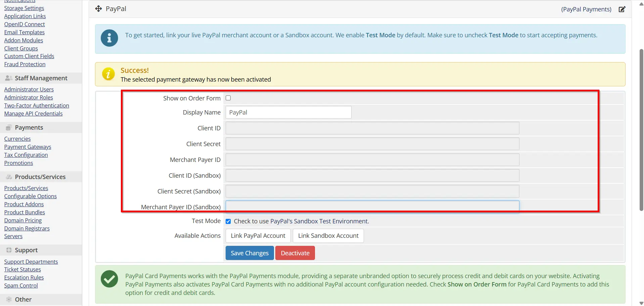
Task: Click the Display Name field containing PayPal
Action: (x=288, y=112)
